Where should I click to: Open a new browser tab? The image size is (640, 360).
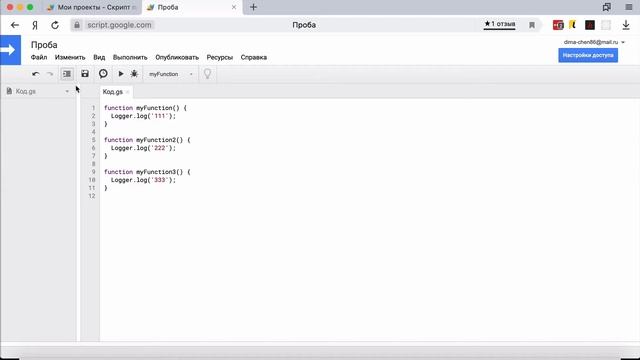click(x=253, y=7)
